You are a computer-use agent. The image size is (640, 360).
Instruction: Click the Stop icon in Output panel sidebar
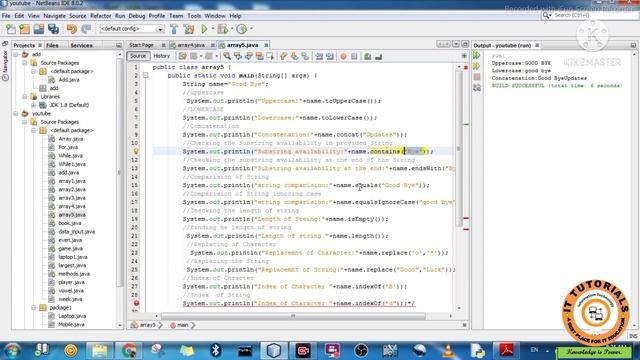click(477, 77)
